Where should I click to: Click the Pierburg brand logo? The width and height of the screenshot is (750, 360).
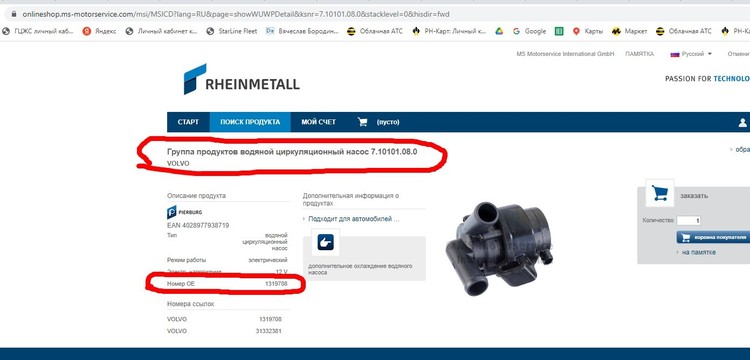click(x=185, y=212)
